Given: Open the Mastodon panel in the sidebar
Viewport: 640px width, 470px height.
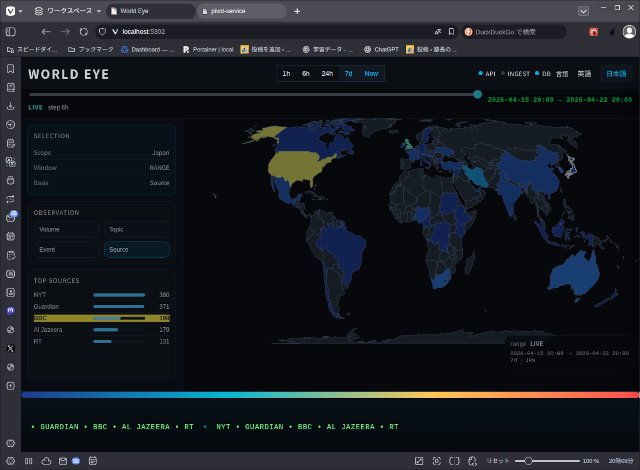Looking at the screenshot, I should click(x=10, y=311).
